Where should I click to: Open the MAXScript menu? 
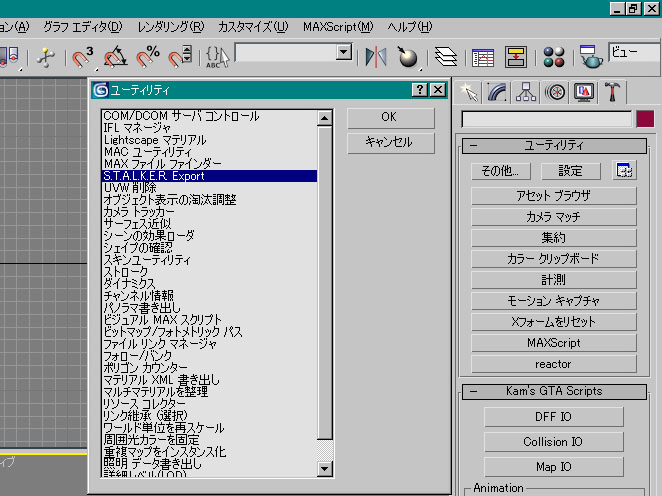point(338,27)
